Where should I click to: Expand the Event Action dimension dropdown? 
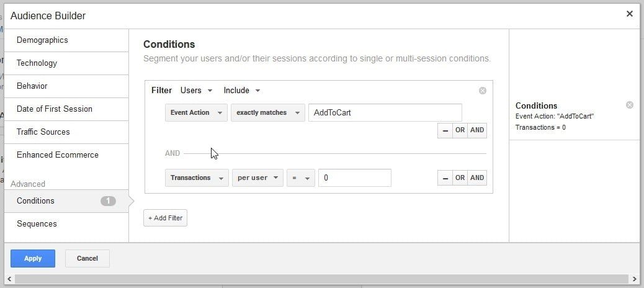pos(196,112)
